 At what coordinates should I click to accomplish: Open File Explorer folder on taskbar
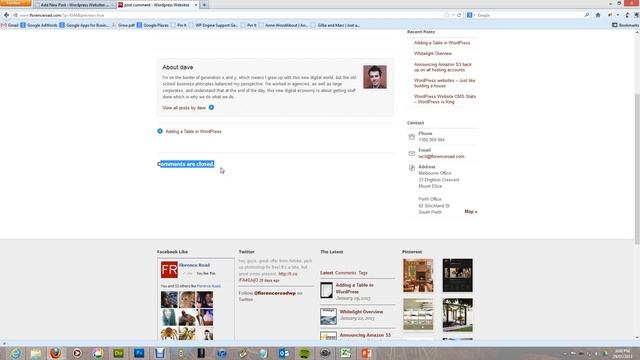[36, 353]
